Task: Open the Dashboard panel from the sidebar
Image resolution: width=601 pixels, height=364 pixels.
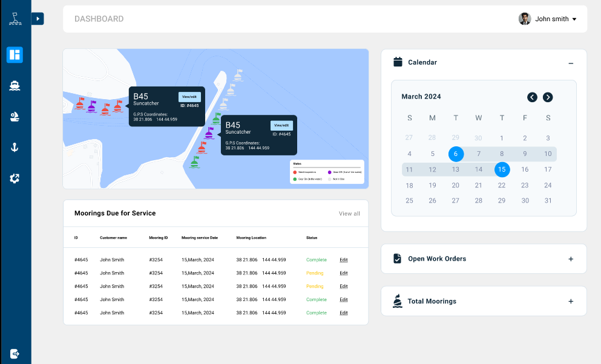Action: pos(14,54)
